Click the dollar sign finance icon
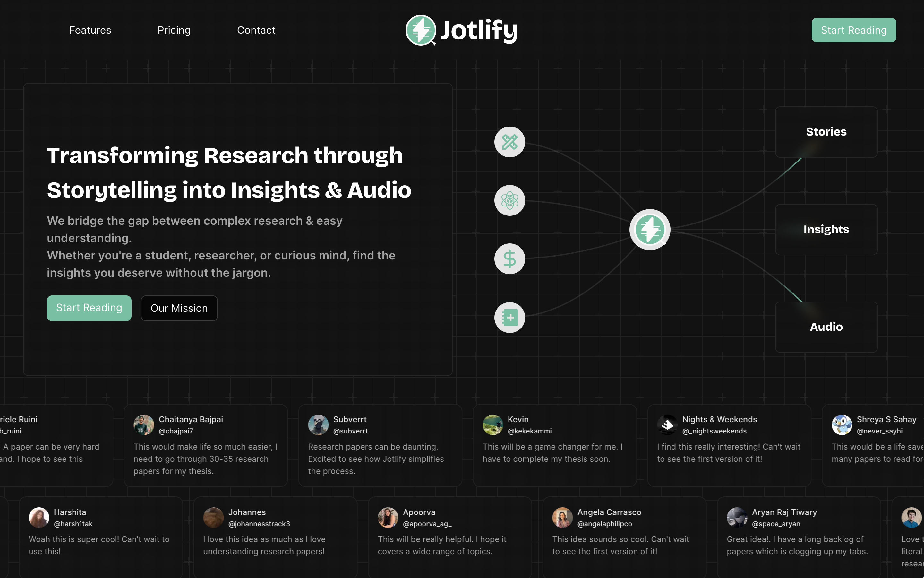 510,259
